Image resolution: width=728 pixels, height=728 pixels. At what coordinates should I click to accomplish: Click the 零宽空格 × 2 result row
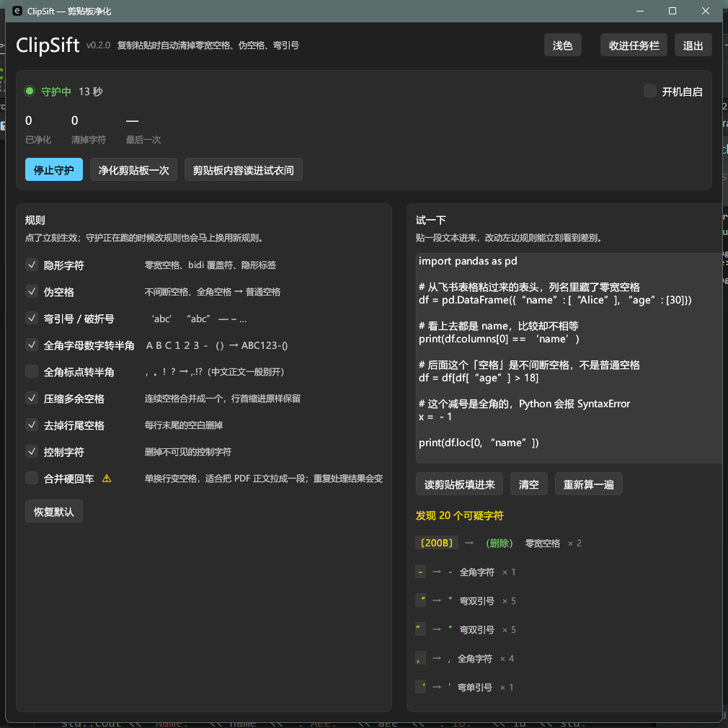[x=498, y=543]
